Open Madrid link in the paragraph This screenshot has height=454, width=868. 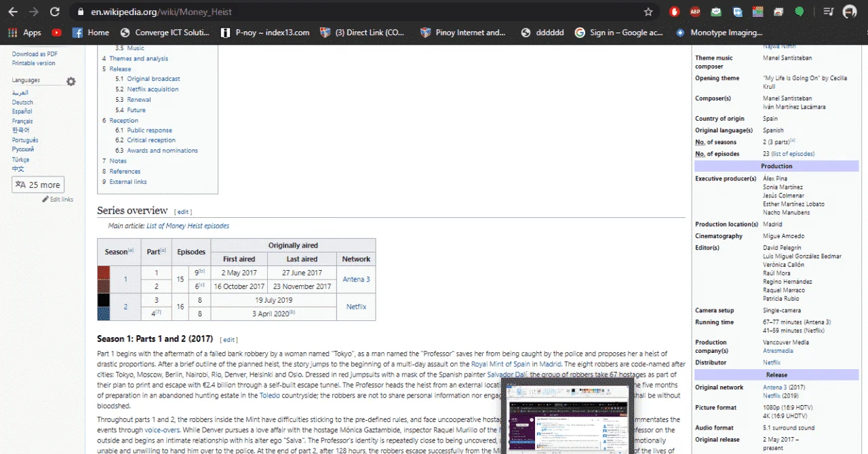pos(549,364)
